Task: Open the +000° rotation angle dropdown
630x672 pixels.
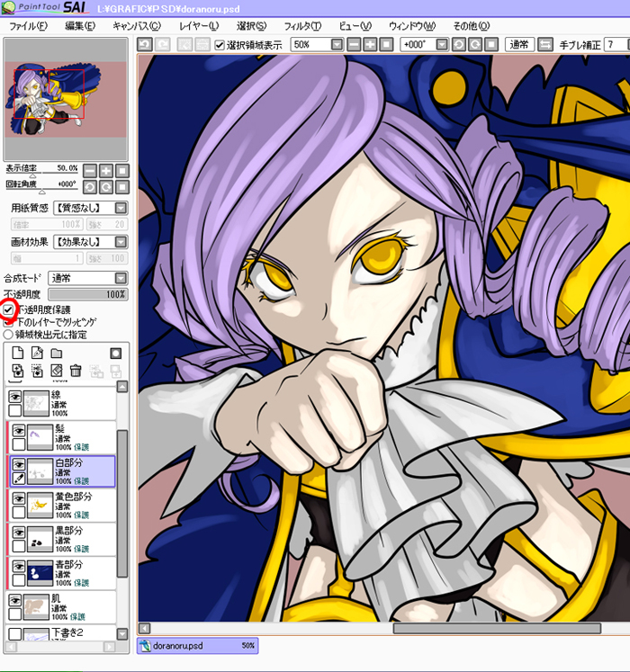Action: point(442,45)
